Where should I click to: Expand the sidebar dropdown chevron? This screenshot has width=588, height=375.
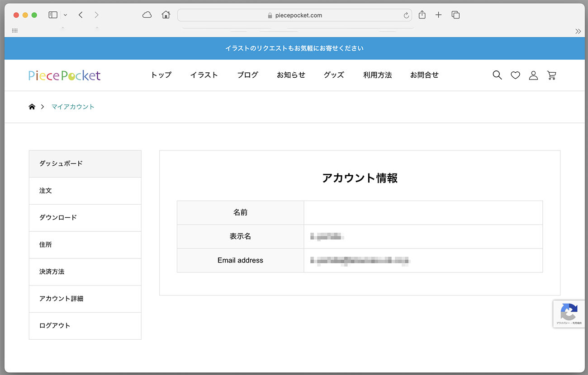[65, 15]
